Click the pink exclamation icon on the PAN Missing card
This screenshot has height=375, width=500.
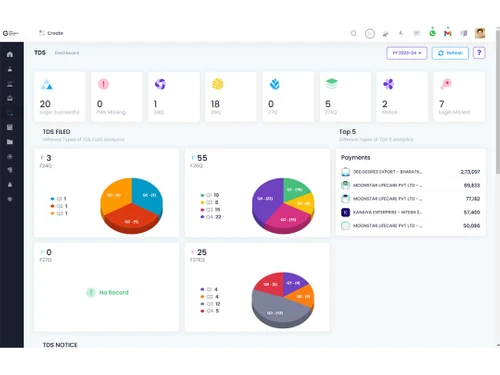103,84
